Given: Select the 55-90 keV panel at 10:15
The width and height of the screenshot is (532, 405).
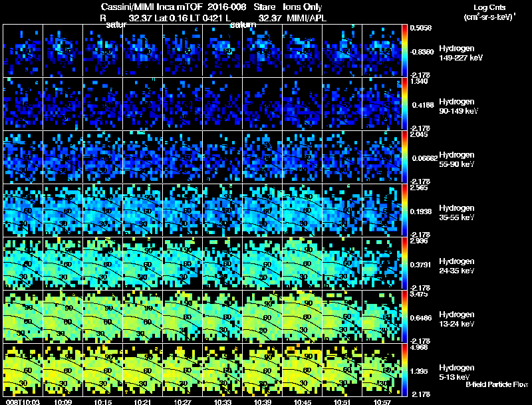Looking at the screenshot, I should (102, 157).
